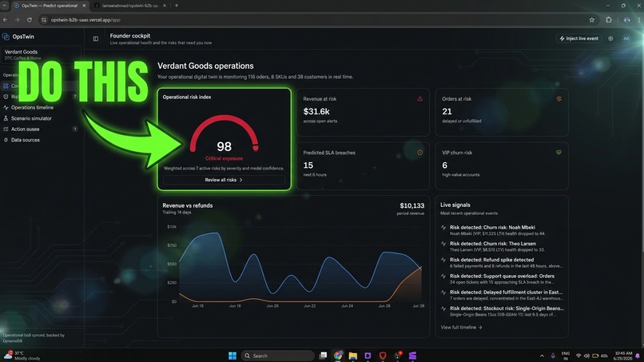Open Operations timeline in sidebar
The image size is (644, 362).
[x=32, y=108]
